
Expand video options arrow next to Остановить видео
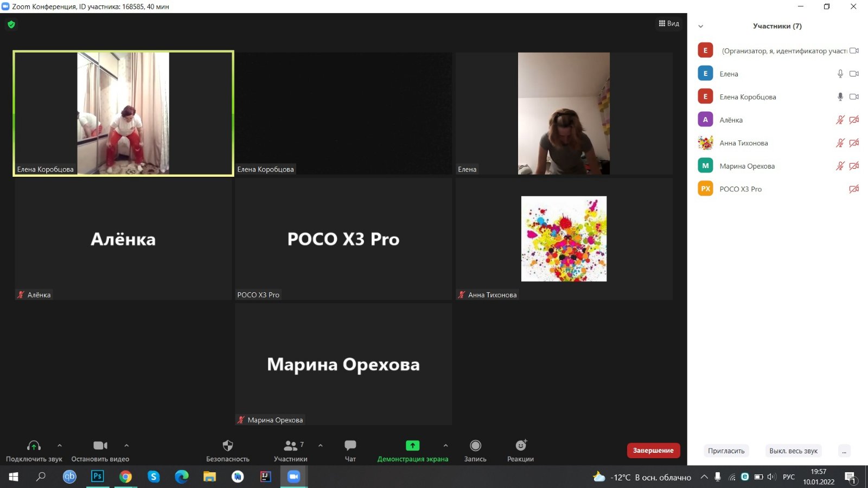[x=126, y=446]
